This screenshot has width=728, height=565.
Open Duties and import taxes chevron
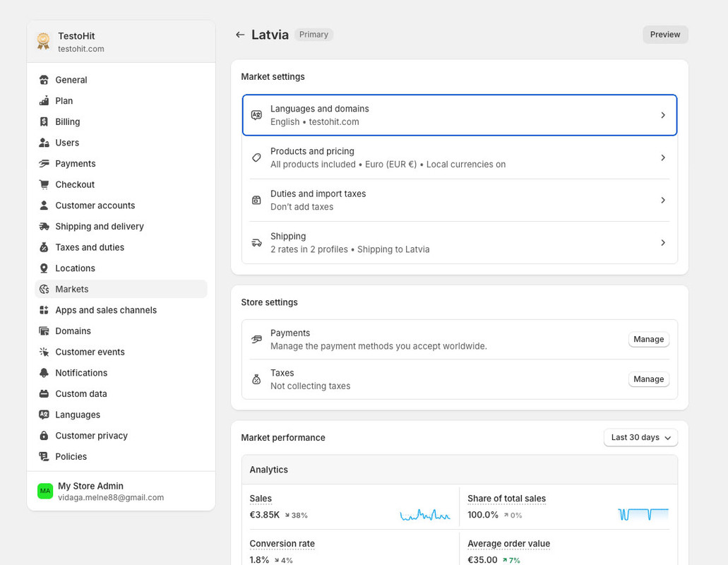(662, 200)
